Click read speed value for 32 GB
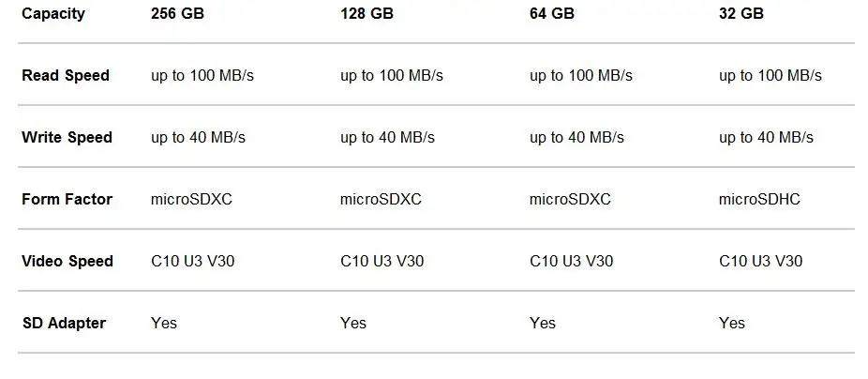The width and height of the screenshot is (868, 379). (770, 75)
